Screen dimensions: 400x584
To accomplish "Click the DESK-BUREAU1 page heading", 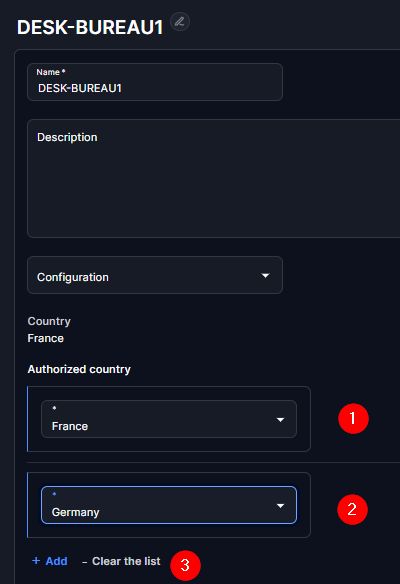I will (90, 28).
